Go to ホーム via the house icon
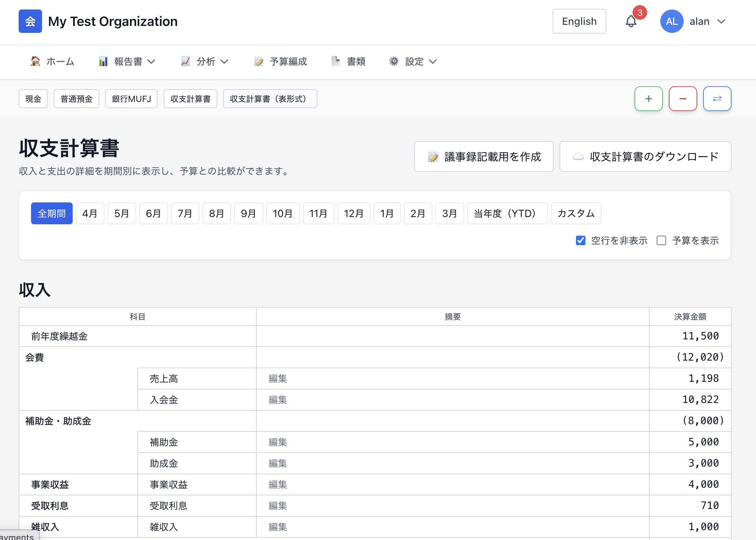 point(35,61)
